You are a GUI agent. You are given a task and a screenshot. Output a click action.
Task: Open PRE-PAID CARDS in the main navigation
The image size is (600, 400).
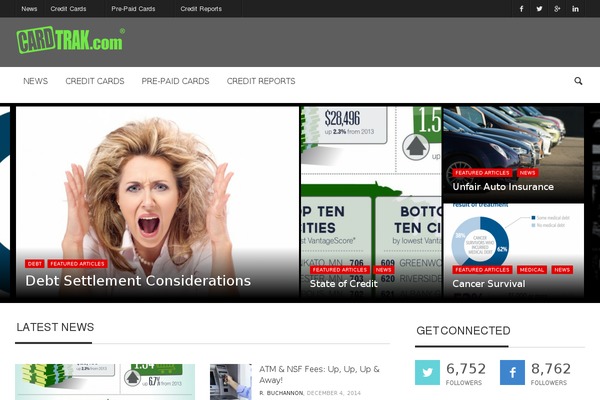(x=175, y=81)
